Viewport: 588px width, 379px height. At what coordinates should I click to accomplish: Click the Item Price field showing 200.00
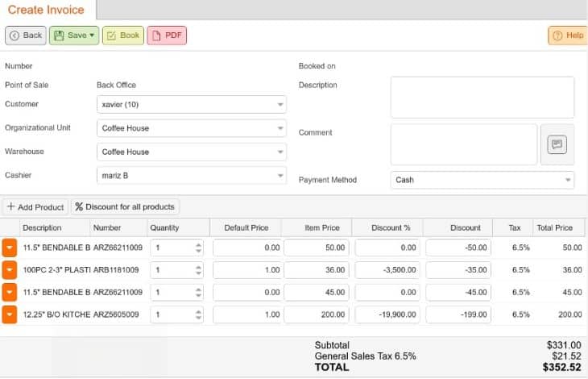point(317,314)
